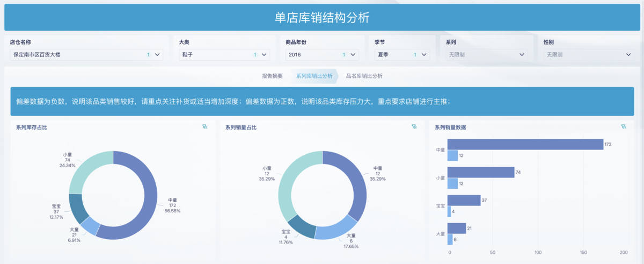
Task: Click the 11.76% label in sales donut
Action: [287, 242]
